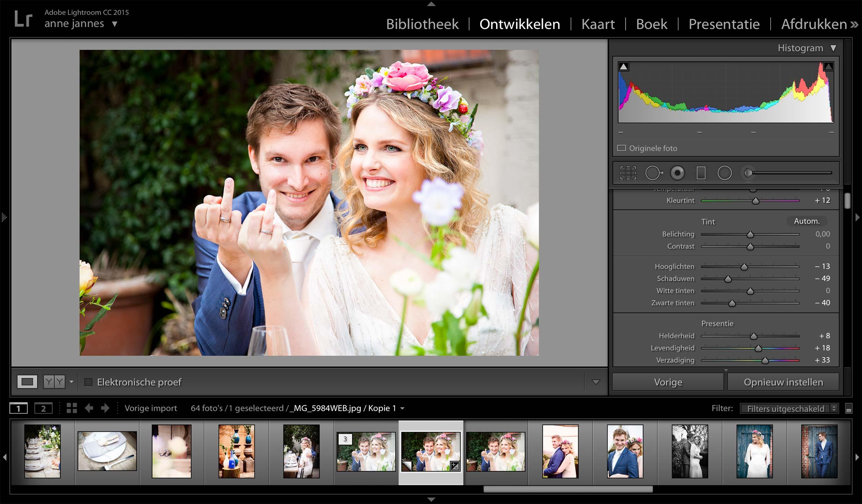862x504 pixels.
Task: Click stack badge 3 on thumbnail
Action: click(x=345, y=439)
